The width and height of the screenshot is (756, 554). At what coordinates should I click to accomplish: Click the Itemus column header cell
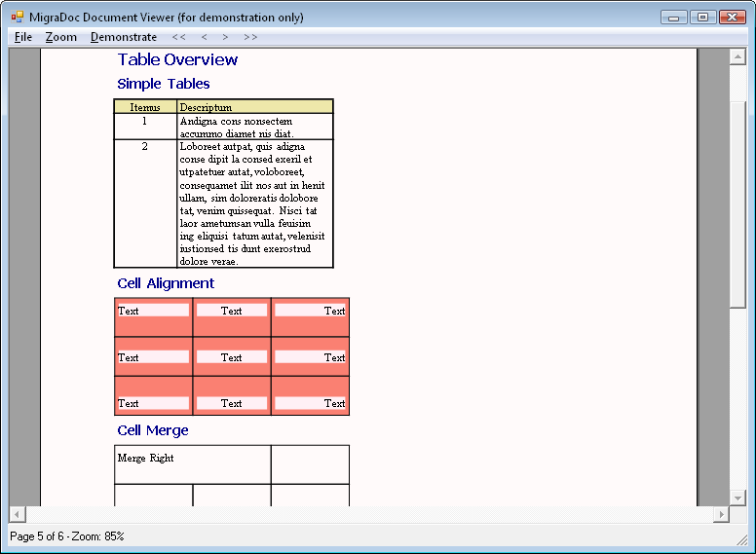tap(145, 107)
